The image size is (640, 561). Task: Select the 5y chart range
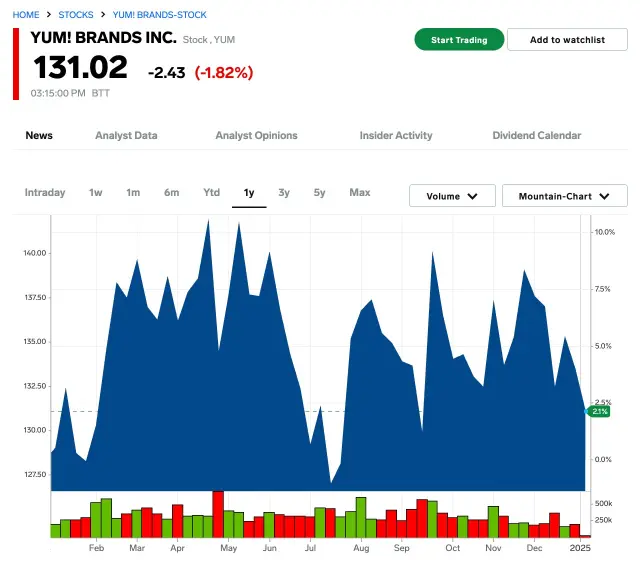[319, 192]
